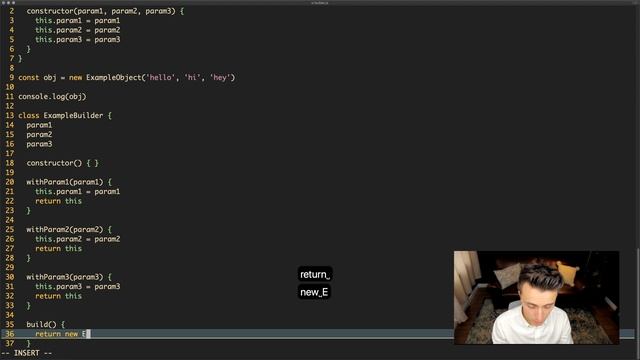This screenshot has height=360, width=640.
Task: Click 'this.param2 = param2' on line 26
Action: click(x=78, y=239)
